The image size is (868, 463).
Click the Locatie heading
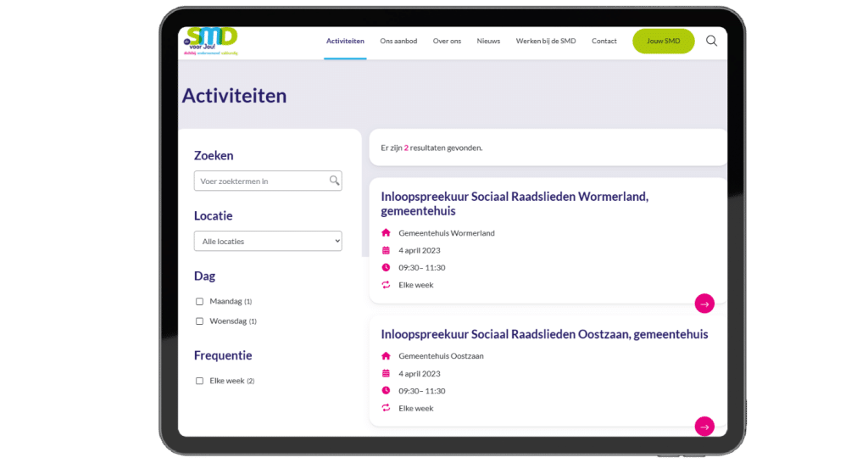[213, 215]
